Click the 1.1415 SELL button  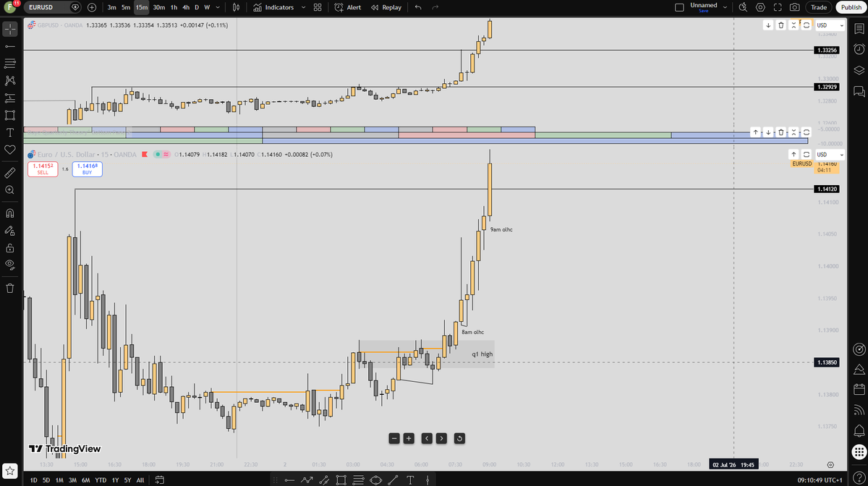point(43,169)
